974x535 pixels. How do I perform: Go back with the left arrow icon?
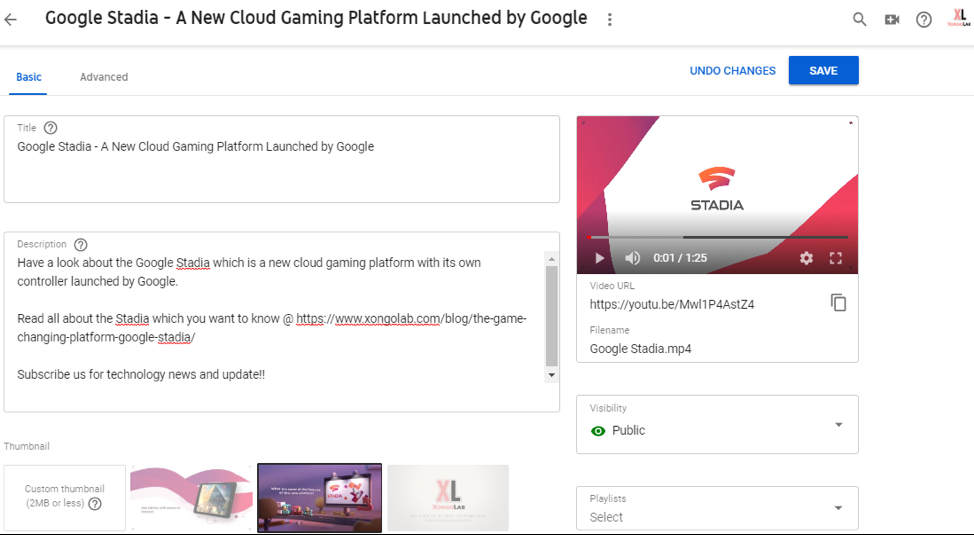coord(11,20)
